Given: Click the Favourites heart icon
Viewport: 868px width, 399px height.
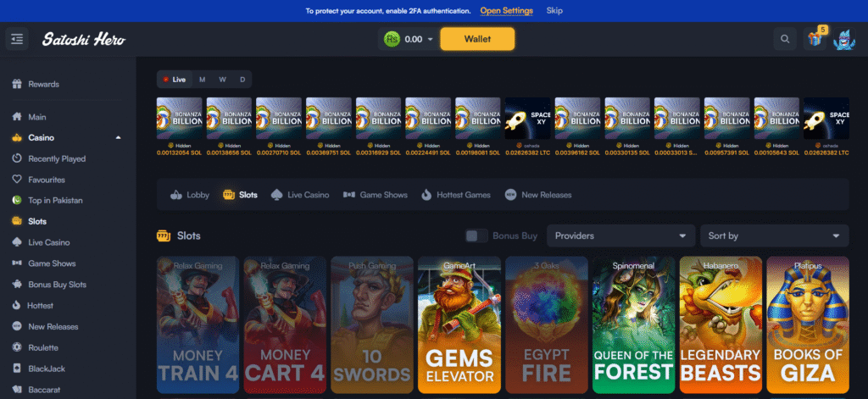Looking at the screenshot, I should [17, 180].
